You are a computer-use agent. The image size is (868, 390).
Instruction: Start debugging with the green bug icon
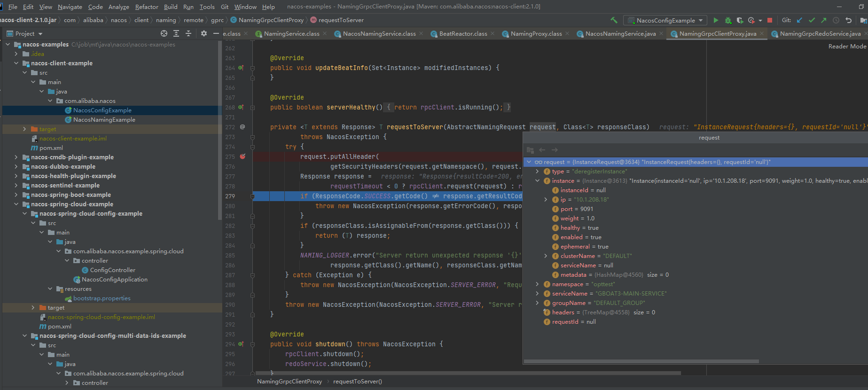point(728,20)
